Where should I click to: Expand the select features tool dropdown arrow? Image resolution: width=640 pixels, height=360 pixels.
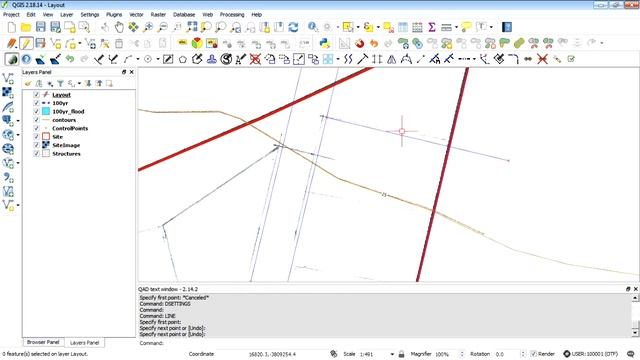coord(358,27)
